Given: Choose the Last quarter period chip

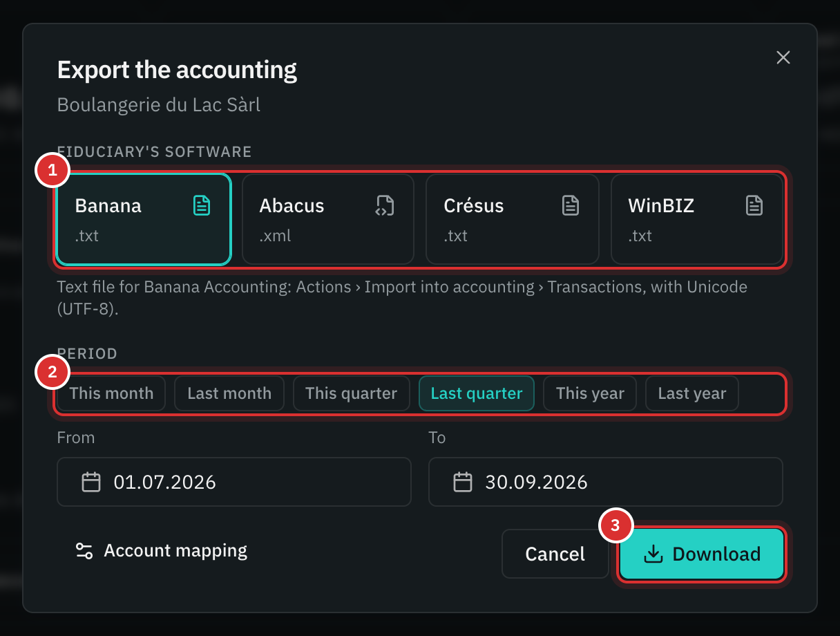Looking at the screenshot, I should (x=477, y=393).
